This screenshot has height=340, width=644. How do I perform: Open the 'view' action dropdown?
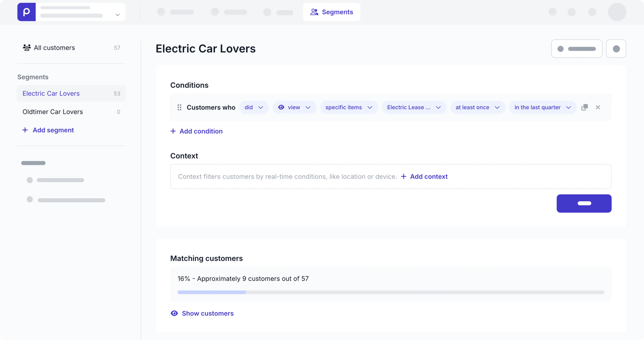pyautogui.click(x=294, y=107)
